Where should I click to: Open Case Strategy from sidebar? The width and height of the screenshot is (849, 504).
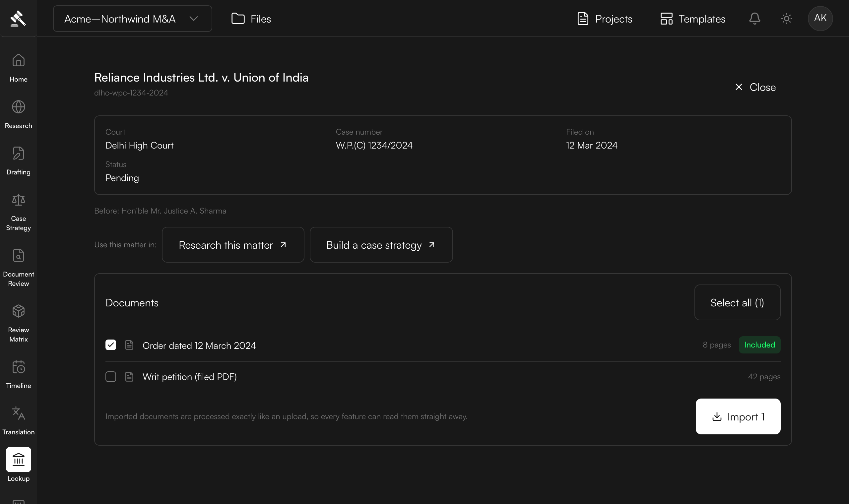coord(18,212)
